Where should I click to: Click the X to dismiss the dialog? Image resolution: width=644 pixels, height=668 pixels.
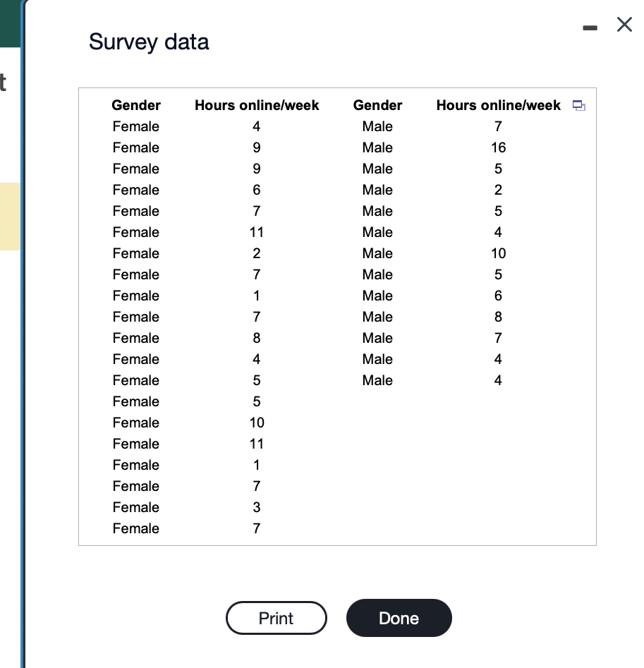point(624,24)
